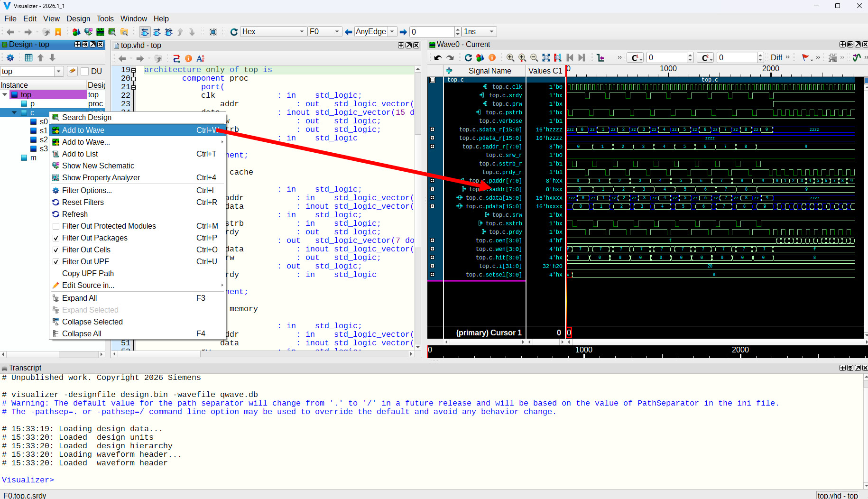Toggle the DU checkbox
Image resolution: width=868 pixels, height=499 pixels.
[x=85, y=71]
